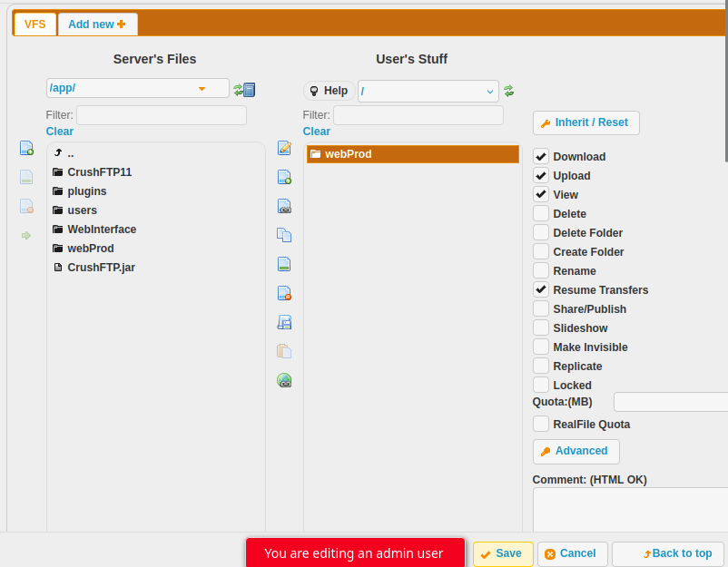The width and height of the screenshot is (728, 567).
Task: Click the document with red minus icon in middle column
Action: 284,293
